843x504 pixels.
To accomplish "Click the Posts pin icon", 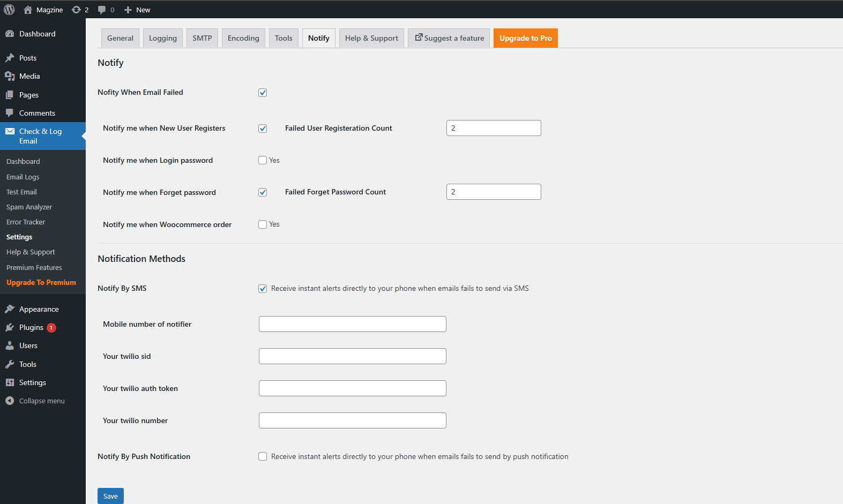I will [10, 58].
